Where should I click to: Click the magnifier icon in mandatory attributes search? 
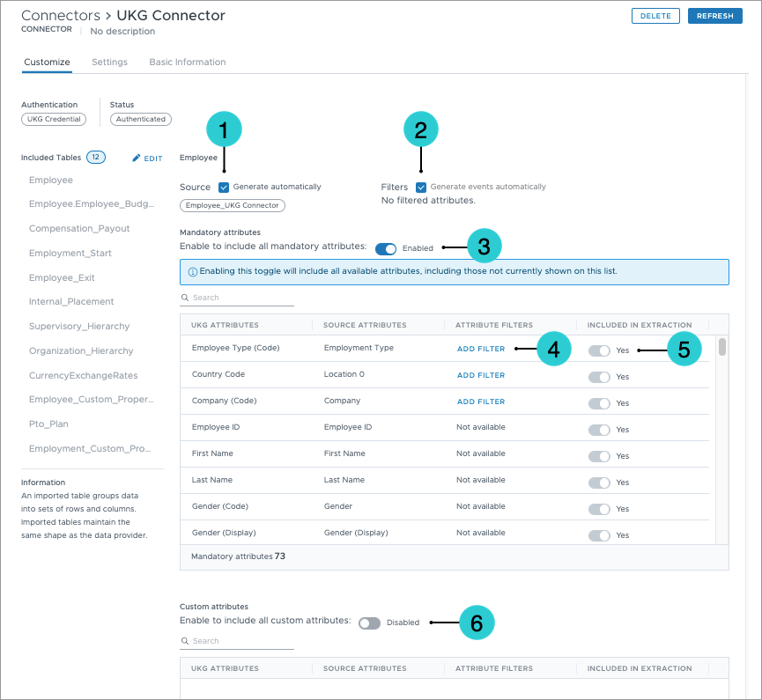pos(185,298)
